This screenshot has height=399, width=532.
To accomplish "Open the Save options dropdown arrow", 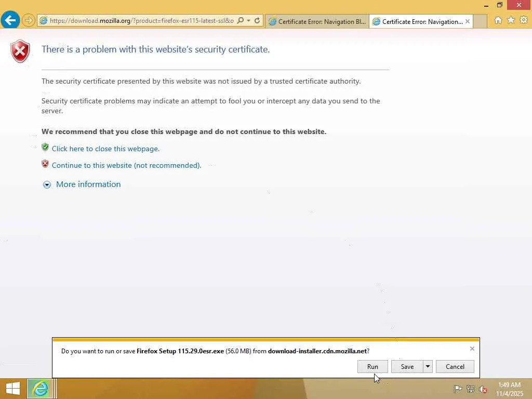I will tap(428, 366).
